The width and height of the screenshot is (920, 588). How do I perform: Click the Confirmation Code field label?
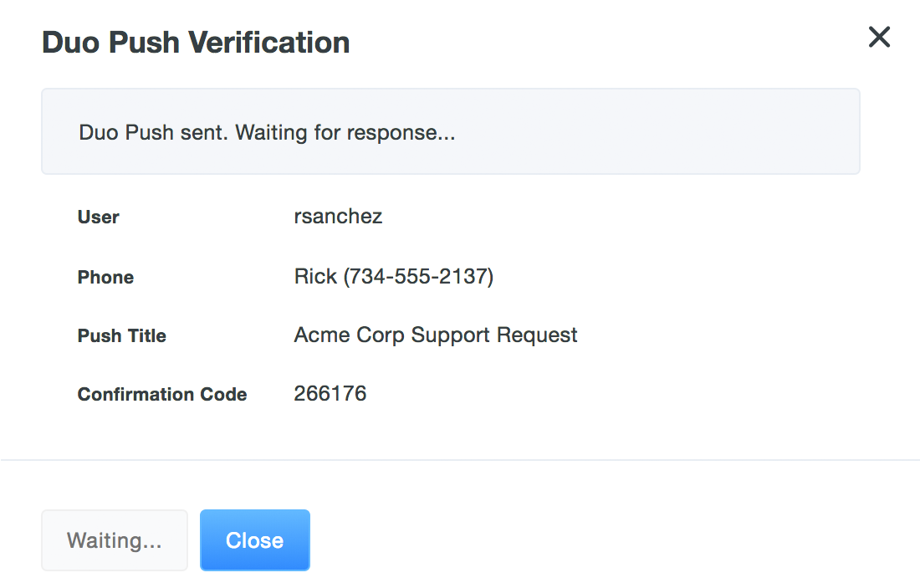point(161,394)
